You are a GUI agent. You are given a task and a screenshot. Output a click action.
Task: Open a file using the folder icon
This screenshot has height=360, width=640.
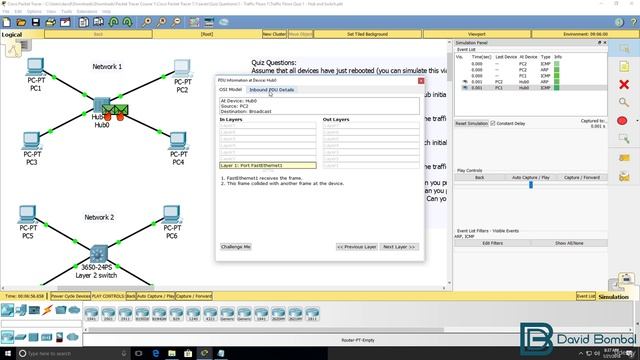[21, 22]
